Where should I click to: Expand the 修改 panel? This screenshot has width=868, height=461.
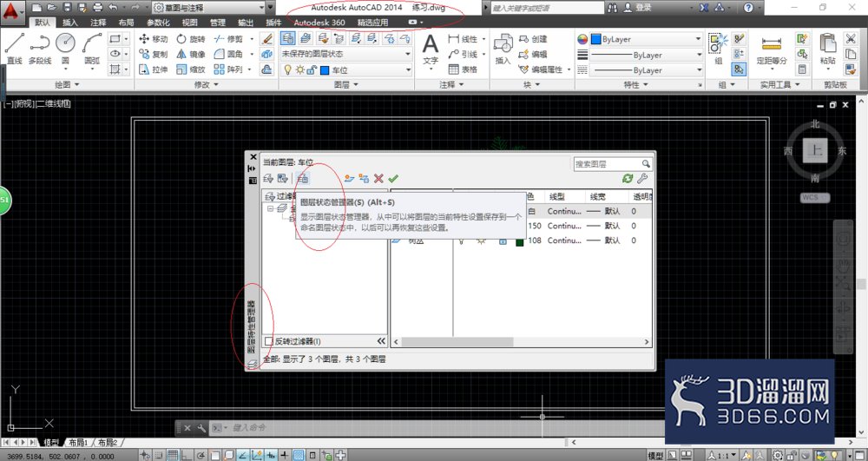tap(207, 85)
